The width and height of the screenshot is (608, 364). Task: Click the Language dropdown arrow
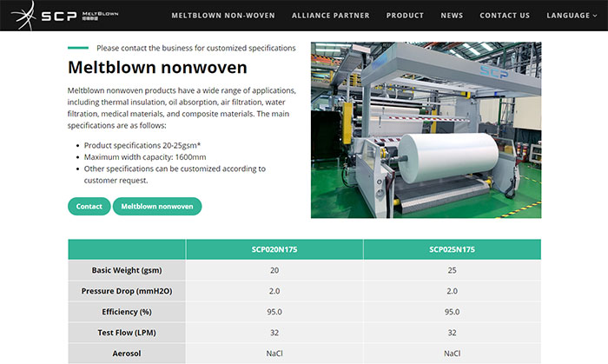coord(595,16)
